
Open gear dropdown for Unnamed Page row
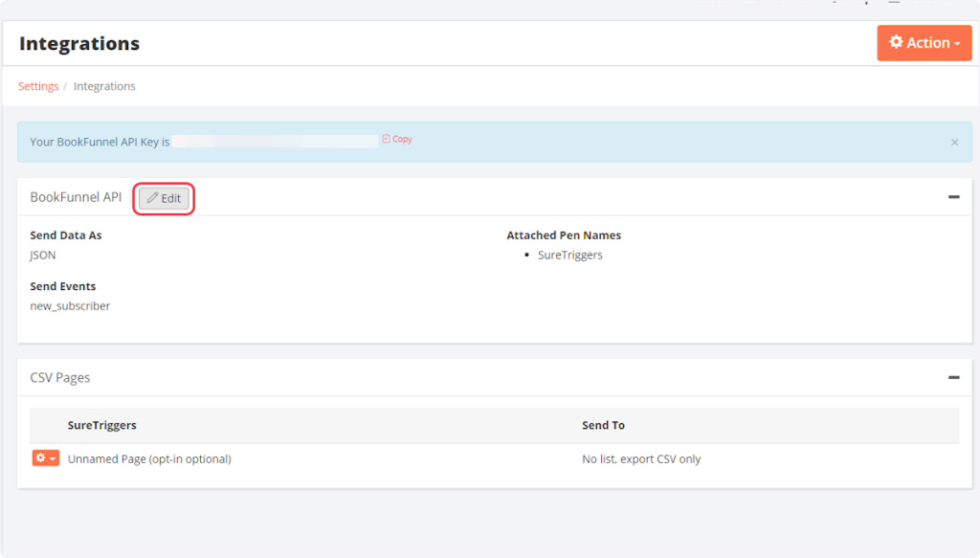(x=45, y=458)
